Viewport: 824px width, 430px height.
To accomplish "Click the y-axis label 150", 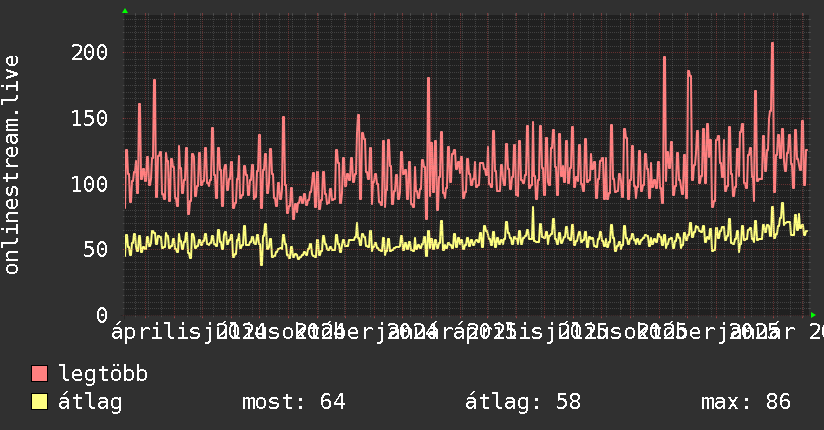I will 89,118.
